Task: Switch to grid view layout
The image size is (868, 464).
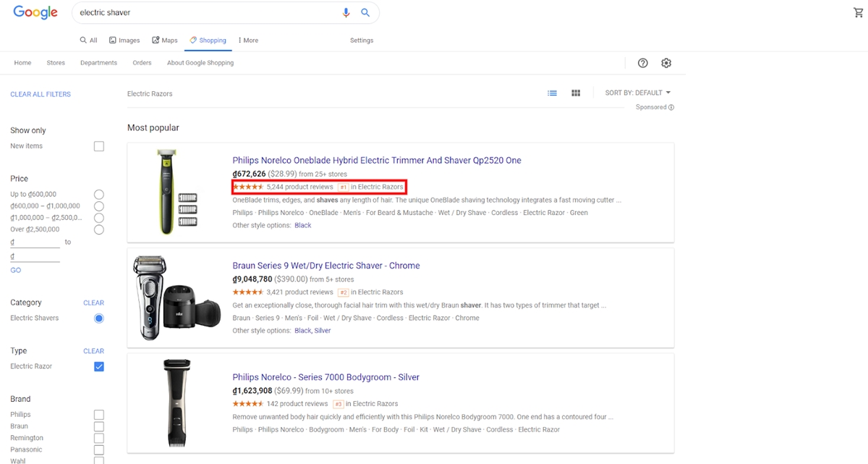Action: 576,93
